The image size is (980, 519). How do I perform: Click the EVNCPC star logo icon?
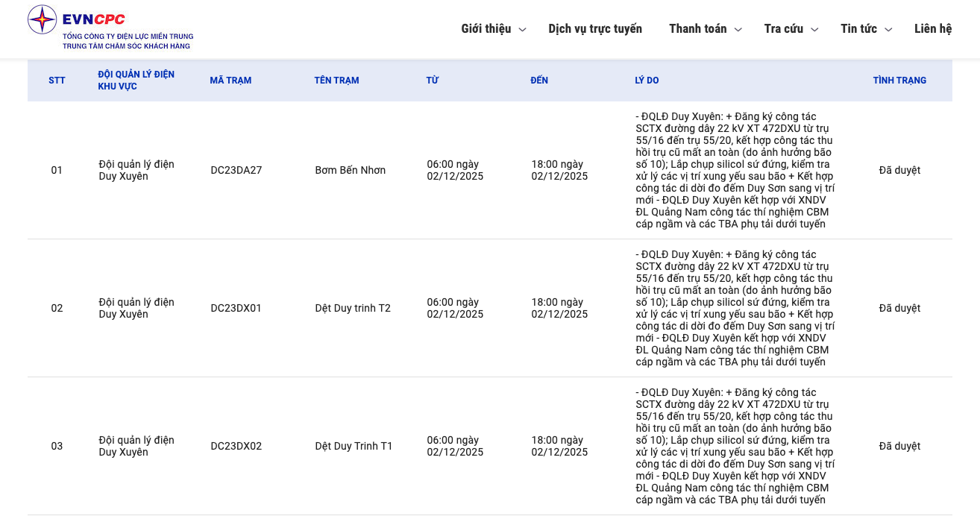click(43, 19)
